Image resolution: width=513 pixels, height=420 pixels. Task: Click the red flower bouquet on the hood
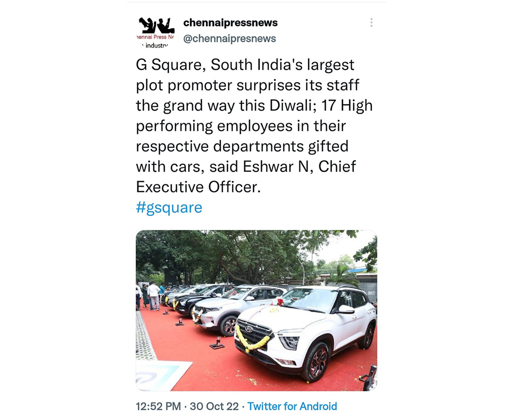279,302
